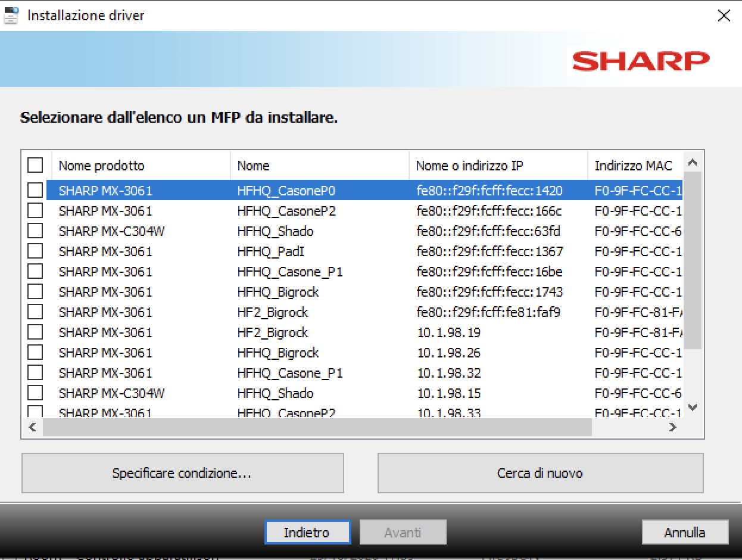Tick the checkbox for HFHQ_Shado with address fecc:63fd
Viewport: 742px width, 560px height.
tap(35, 231)
